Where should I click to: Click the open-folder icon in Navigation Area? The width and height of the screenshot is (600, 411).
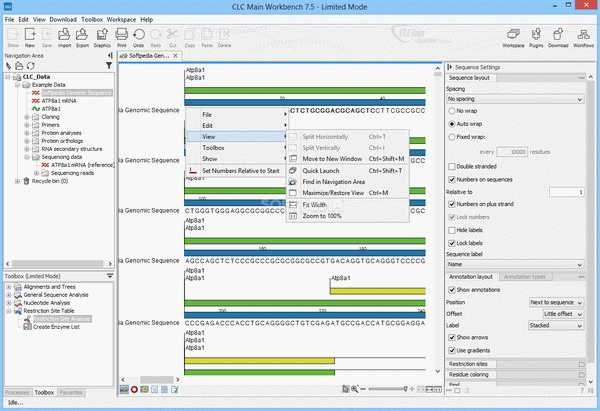(19, 66)
